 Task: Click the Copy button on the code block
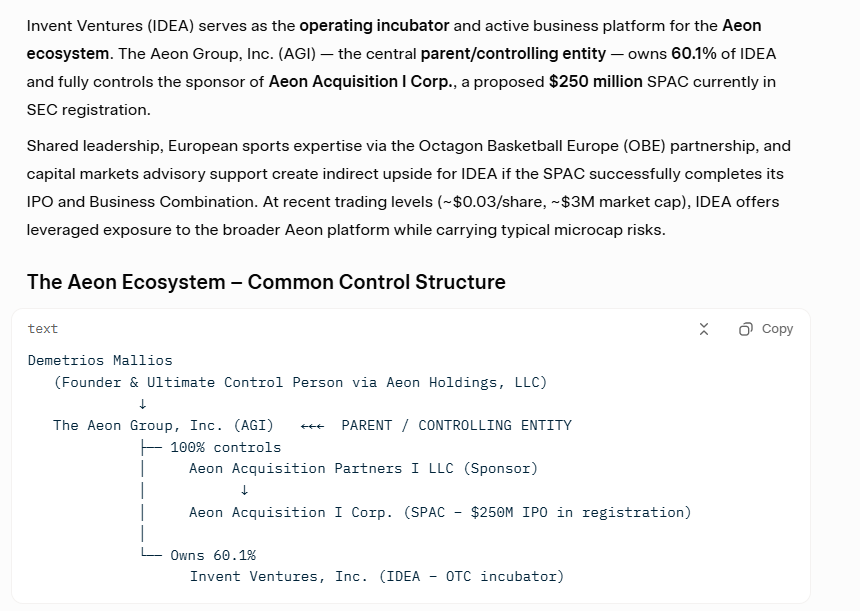(766, 329)
